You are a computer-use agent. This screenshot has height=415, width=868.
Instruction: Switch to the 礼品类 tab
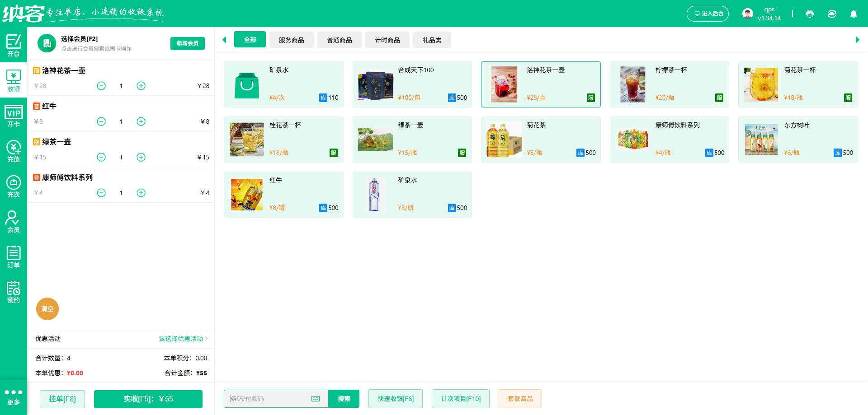[x=432, y=39]
